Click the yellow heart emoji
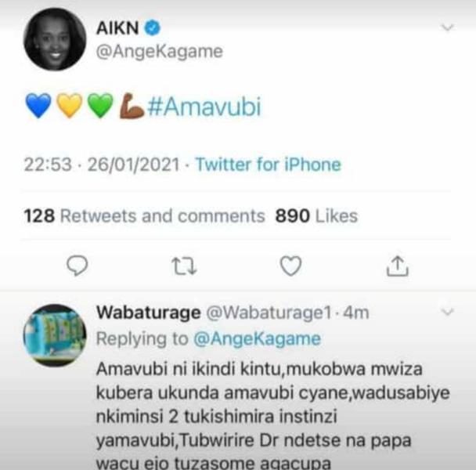 tap(70, 106)
